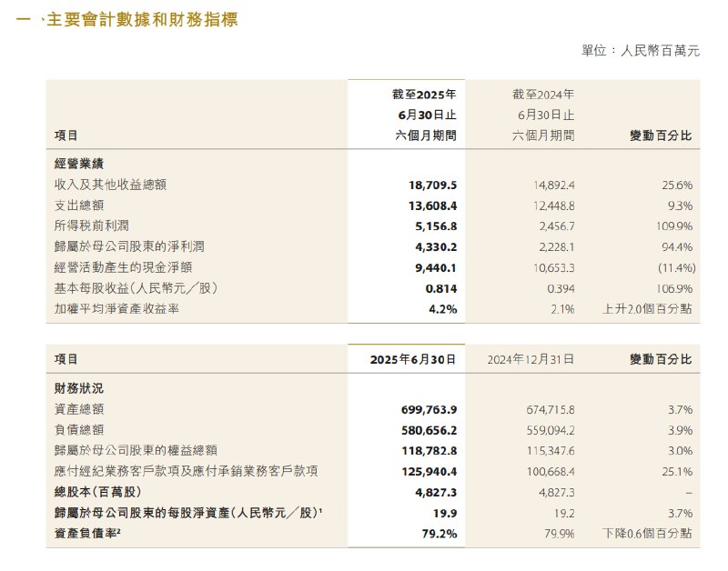Image resolution: width=728 pixels, height=571 pixels.
Task: Click the 3.9% change cell
Action: coord(680,430)
